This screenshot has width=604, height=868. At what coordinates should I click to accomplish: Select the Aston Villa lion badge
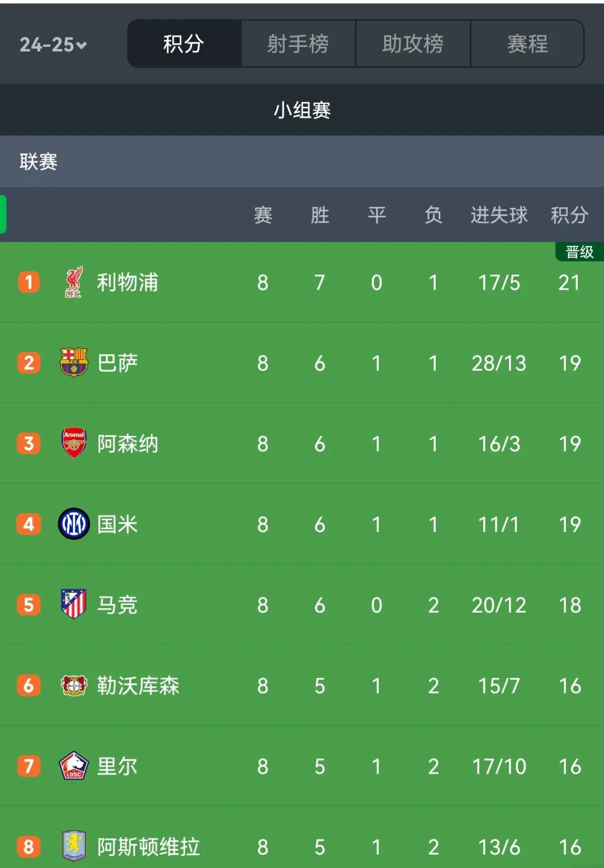72,847
